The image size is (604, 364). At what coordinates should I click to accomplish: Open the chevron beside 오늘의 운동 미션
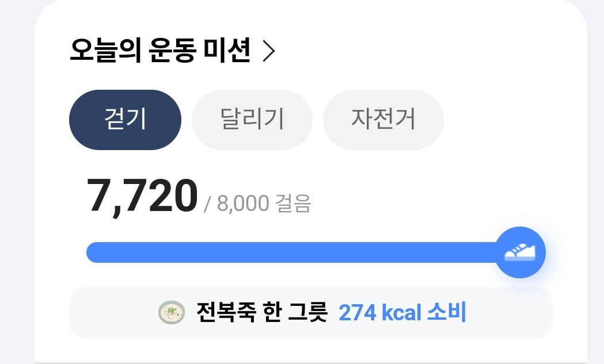(268, 52)
